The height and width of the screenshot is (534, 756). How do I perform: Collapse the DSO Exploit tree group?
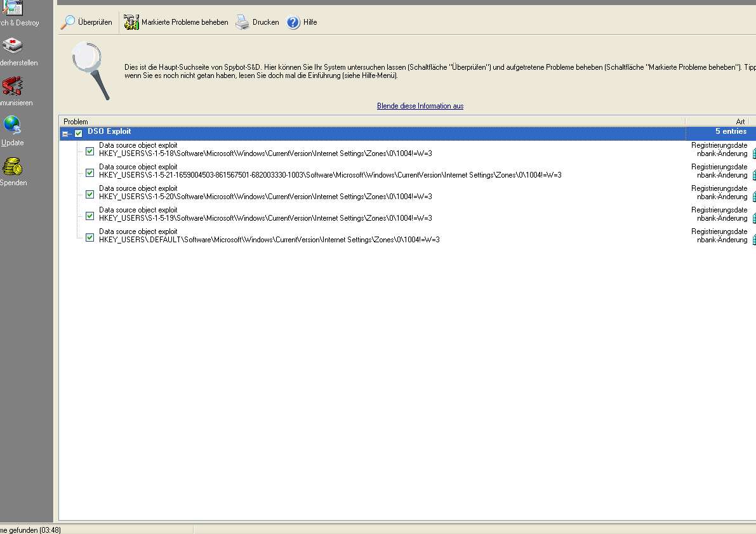coord(65,134)
